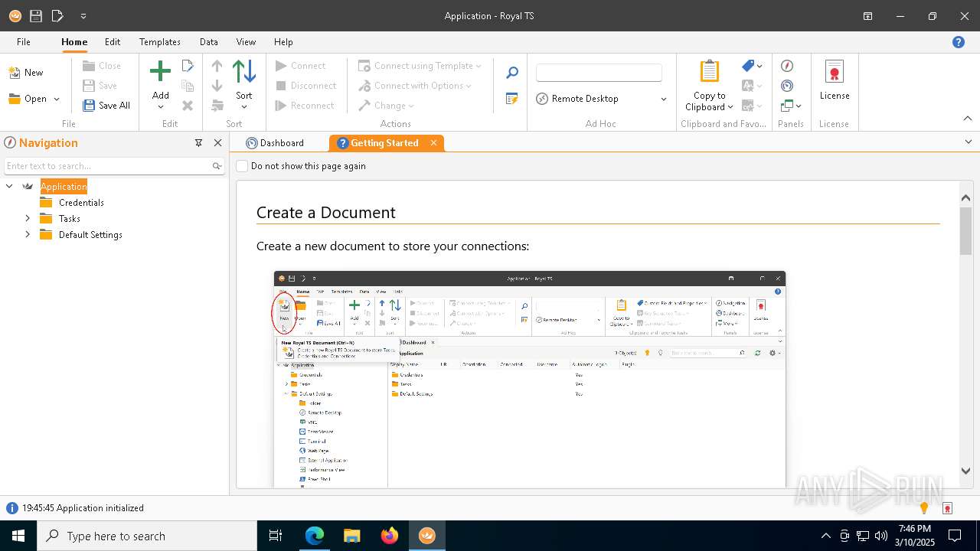980x551 pixels.
Task: Open the File menu
Action: click(x=23, y=42)
